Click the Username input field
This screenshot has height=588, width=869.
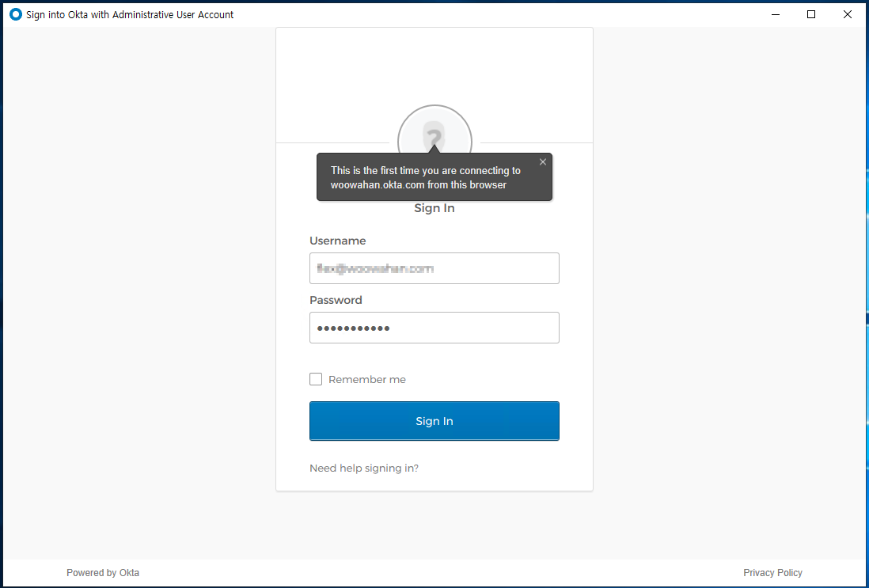434,268
